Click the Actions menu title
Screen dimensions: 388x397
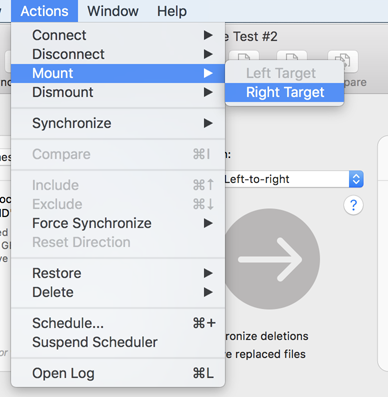coord(44,11)
